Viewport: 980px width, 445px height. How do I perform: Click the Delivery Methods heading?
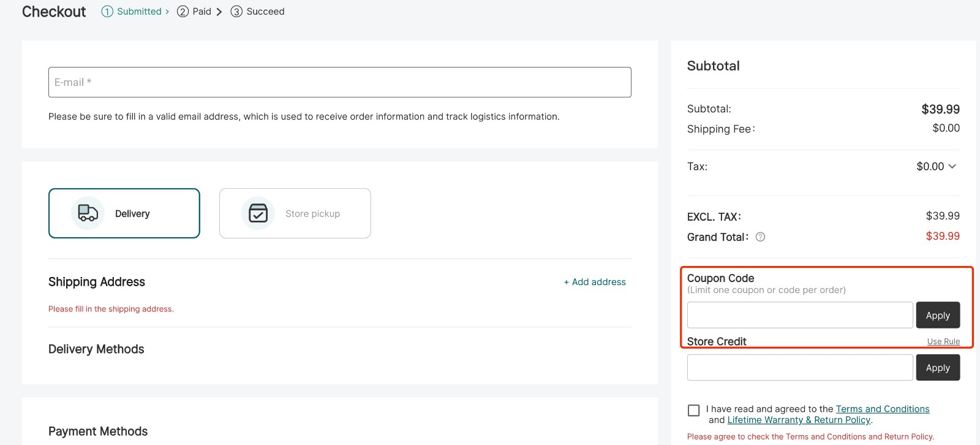96,349
